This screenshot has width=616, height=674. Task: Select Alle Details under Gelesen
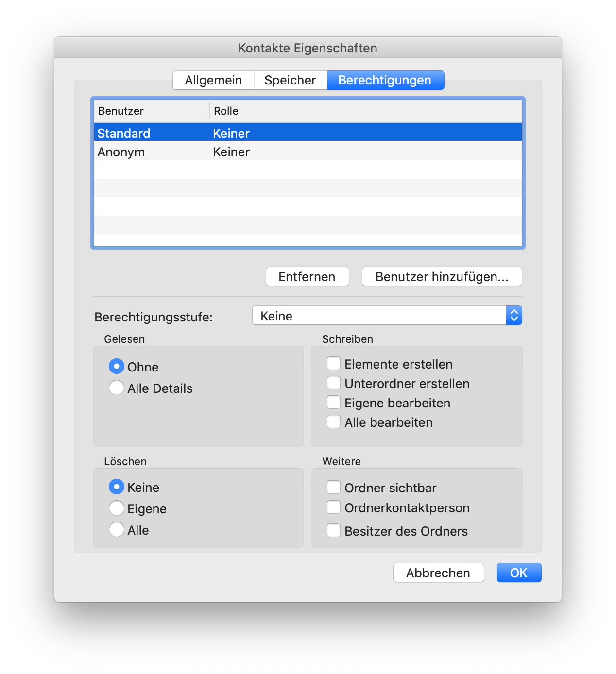117,388
